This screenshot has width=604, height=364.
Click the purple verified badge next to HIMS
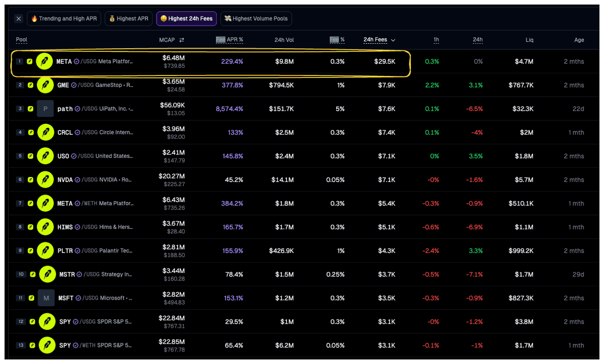(78, 227)
